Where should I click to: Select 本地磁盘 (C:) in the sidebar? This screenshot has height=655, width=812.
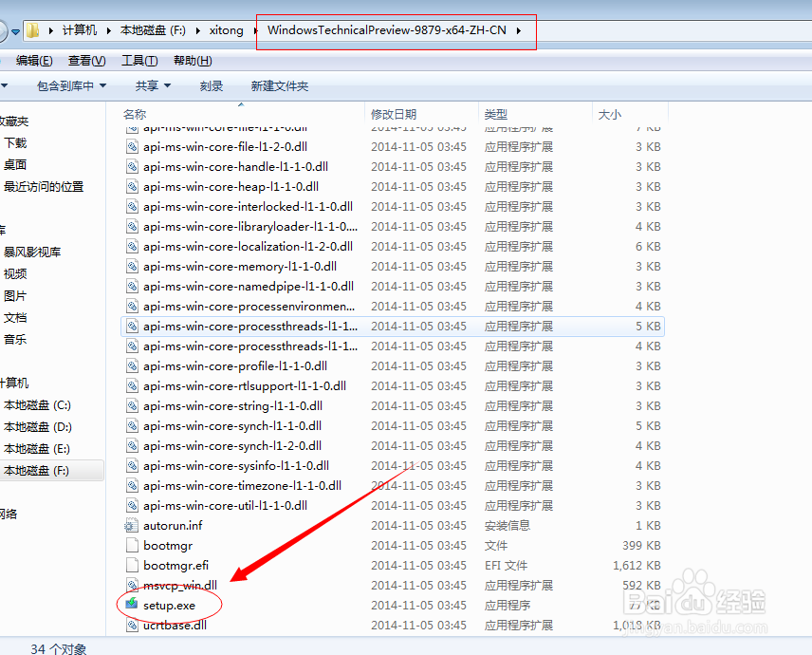point(37,405)
